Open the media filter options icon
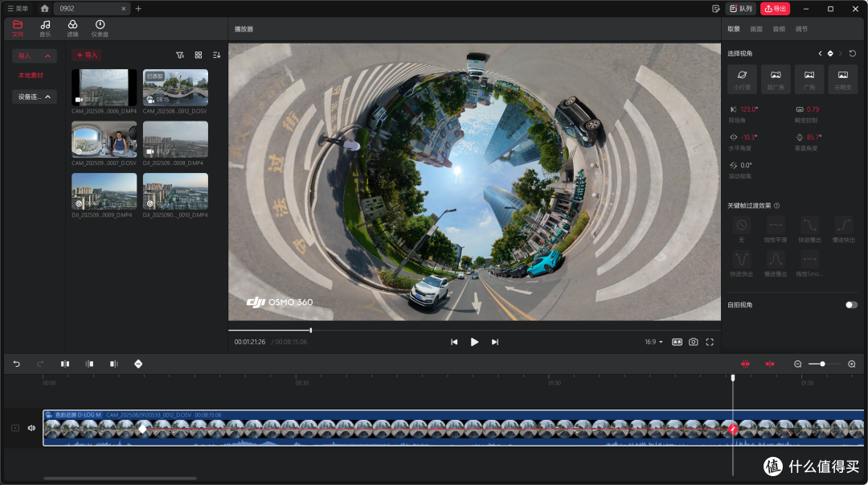This screenshot has width=868, height=485. [180, 55]
